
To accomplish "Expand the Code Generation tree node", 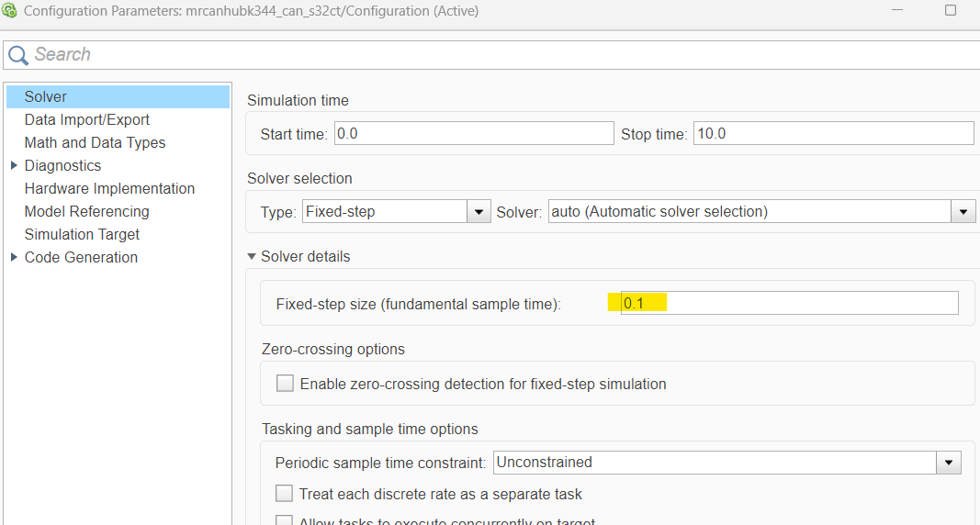I will (14, 257).
